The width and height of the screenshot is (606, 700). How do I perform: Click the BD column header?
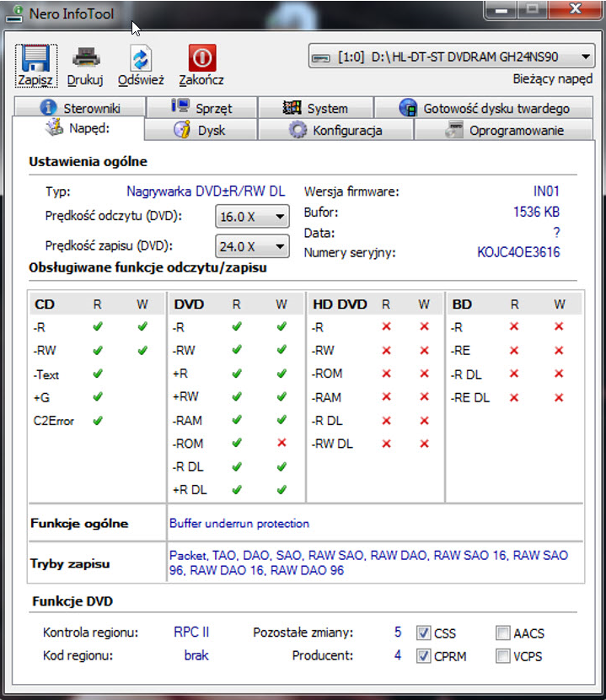(462, 304)
